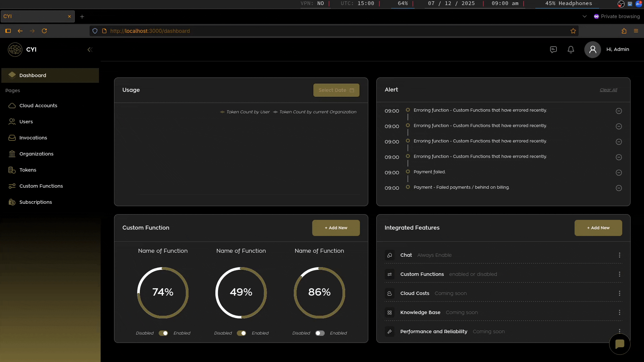Click the 86% circular progress gauge
The height and width of the screenshot is (362, 644).
tap(319, 292)
